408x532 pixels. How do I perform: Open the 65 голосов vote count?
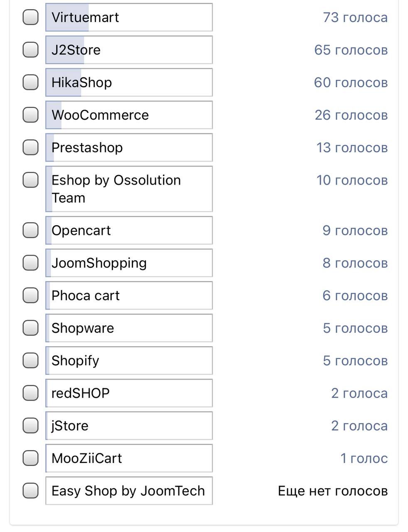[x=351, y=50]
